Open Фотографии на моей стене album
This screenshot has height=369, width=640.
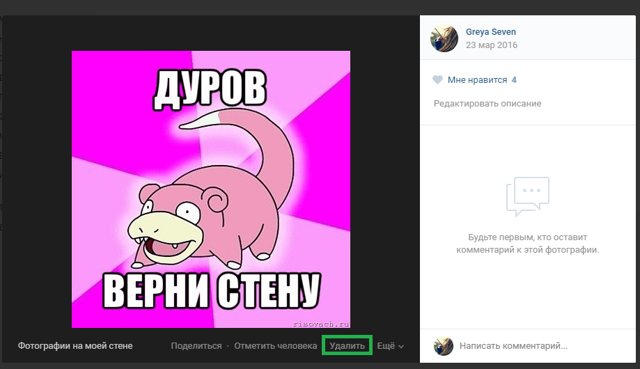pyautogui.click(x=75, y=346)
